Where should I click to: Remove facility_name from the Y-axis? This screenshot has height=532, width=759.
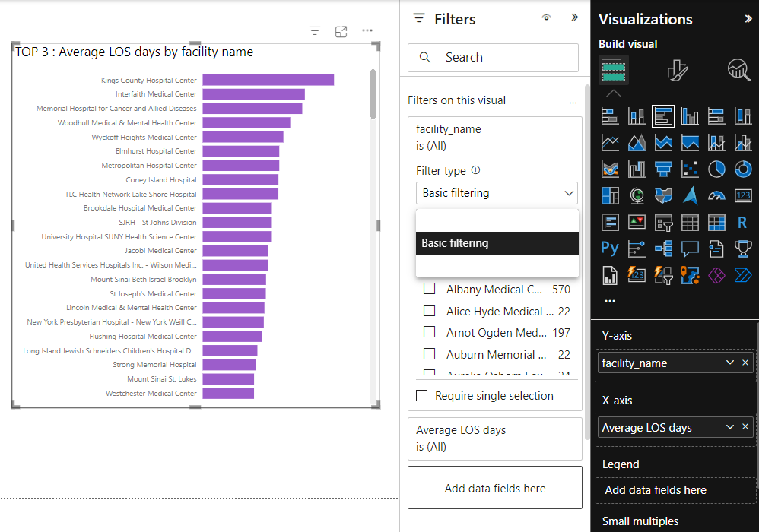pyautogui.click(x=745, y=363)
